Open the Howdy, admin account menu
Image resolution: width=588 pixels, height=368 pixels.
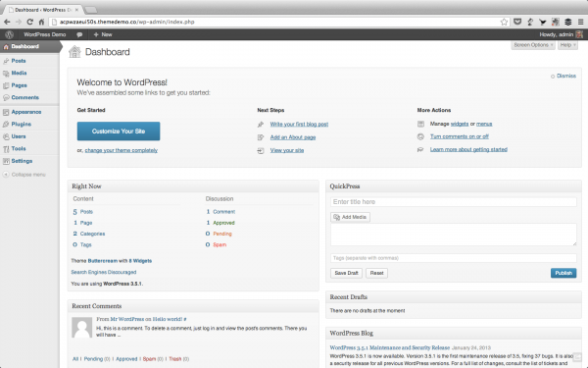coord(561,34)
